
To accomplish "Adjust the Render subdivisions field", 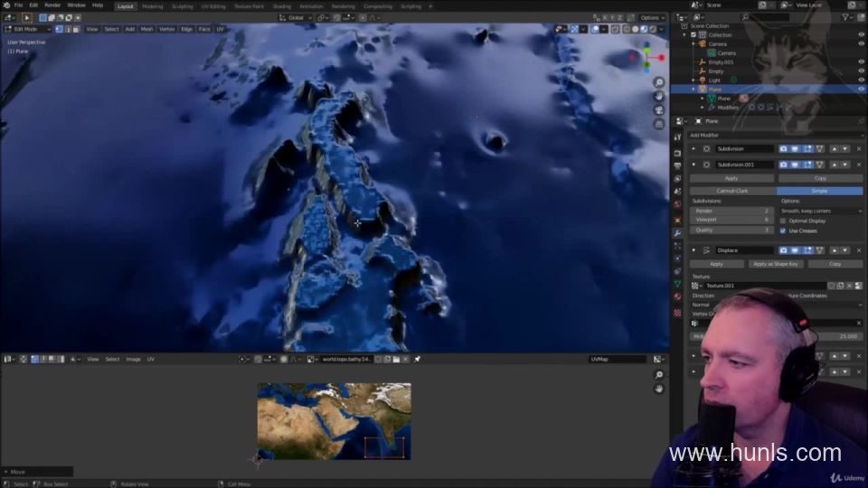I will point(731,211).
